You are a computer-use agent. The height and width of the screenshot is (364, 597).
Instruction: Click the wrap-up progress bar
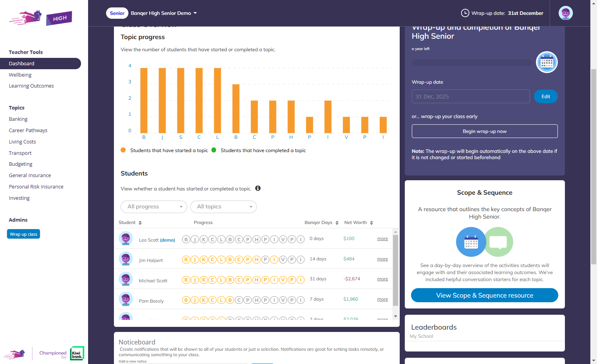pos(472,63)
